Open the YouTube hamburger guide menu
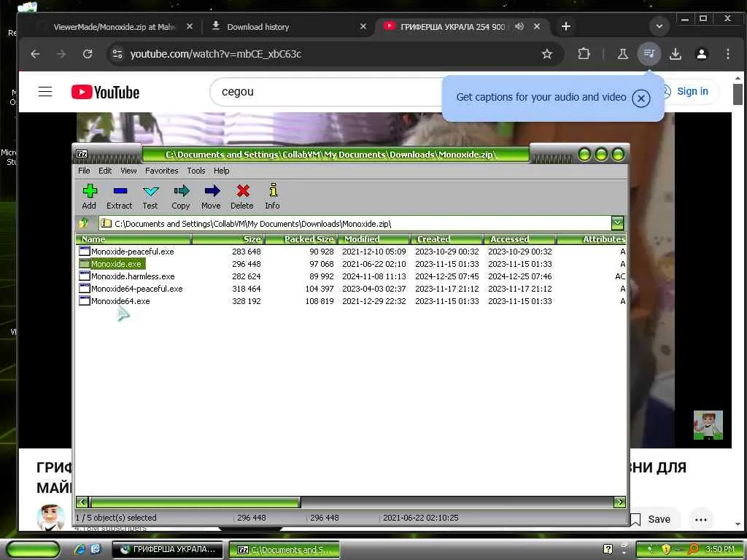This screenshot has width=747, height=560. point(45,91)
